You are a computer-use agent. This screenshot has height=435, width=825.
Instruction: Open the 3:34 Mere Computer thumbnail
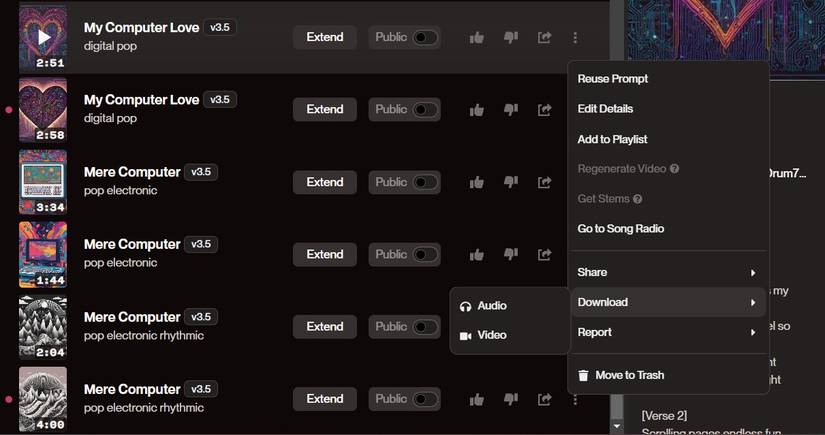coord(43,182)
